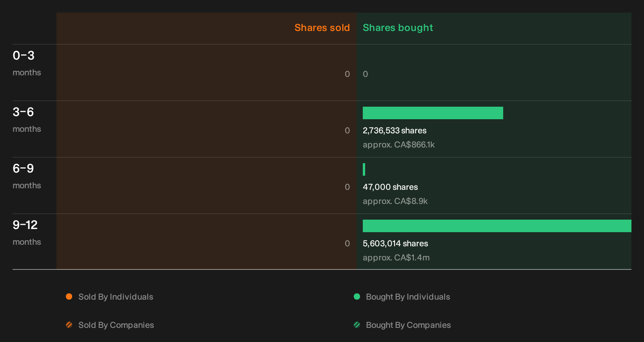The image size is (644, 342).
Task: Click the 2,736,533 shares value
Action: (395, 131)
